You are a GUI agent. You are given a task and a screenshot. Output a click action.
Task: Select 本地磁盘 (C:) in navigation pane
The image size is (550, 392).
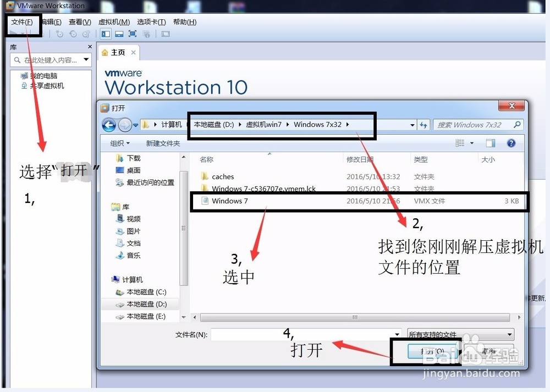click(x=141, y=292)
